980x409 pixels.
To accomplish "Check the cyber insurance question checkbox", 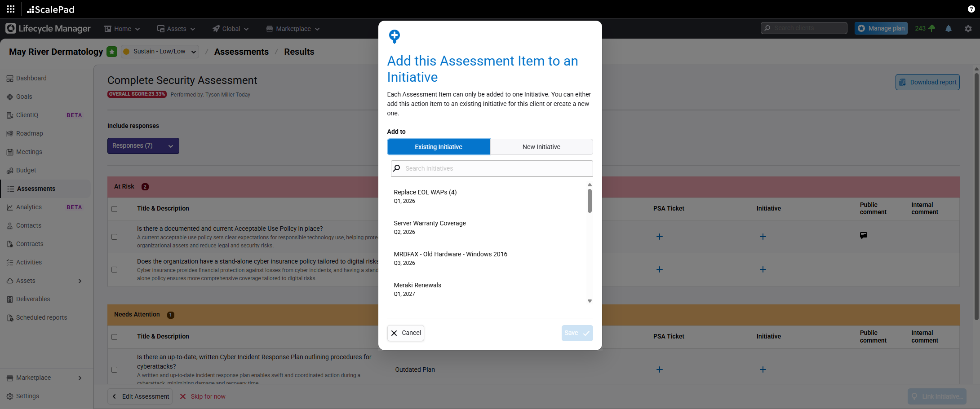I will tap(114, 269).
